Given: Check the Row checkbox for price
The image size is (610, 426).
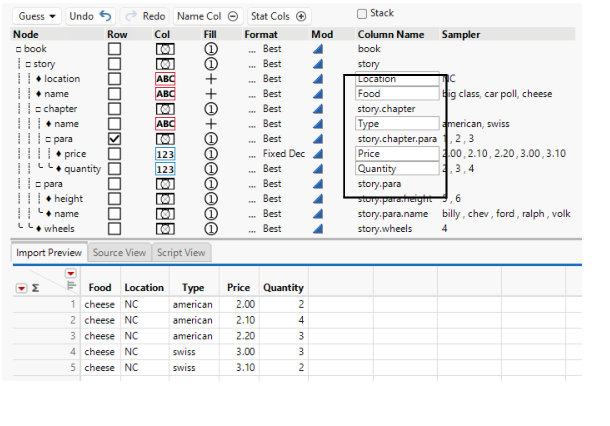Looking at the screenshot, I should click(114, 154).
